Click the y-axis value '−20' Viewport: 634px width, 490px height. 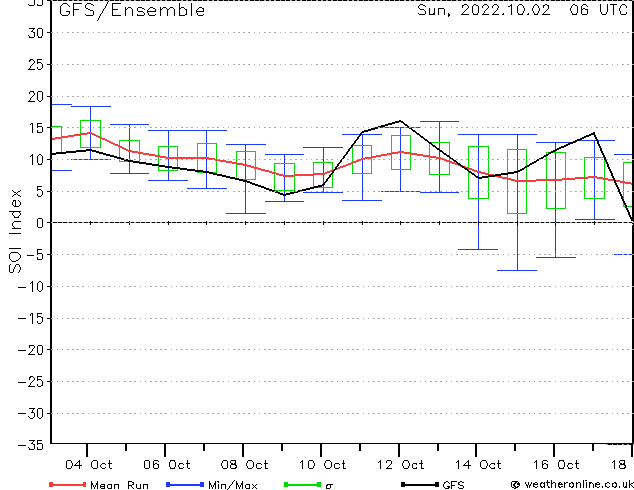(30, 350)
